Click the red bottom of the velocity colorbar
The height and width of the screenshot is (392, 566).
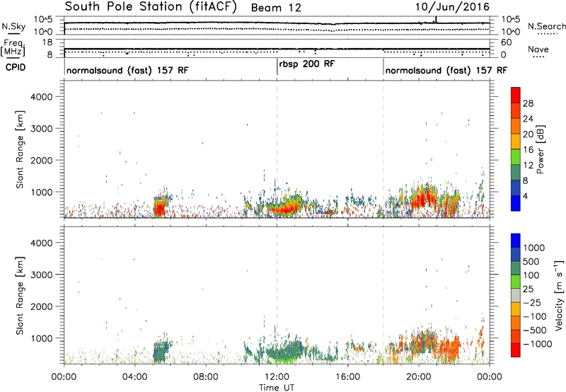(516, 350)
